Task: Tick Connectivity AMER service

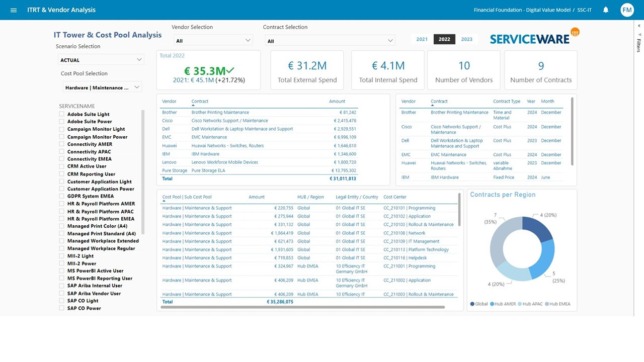Action: (62, 144)
